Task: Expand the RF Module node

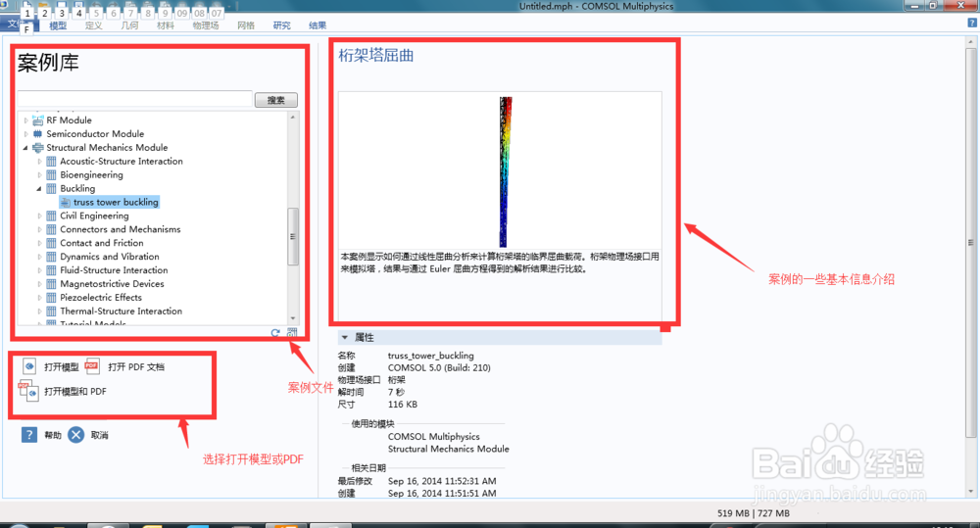Action: coord(25,120)
